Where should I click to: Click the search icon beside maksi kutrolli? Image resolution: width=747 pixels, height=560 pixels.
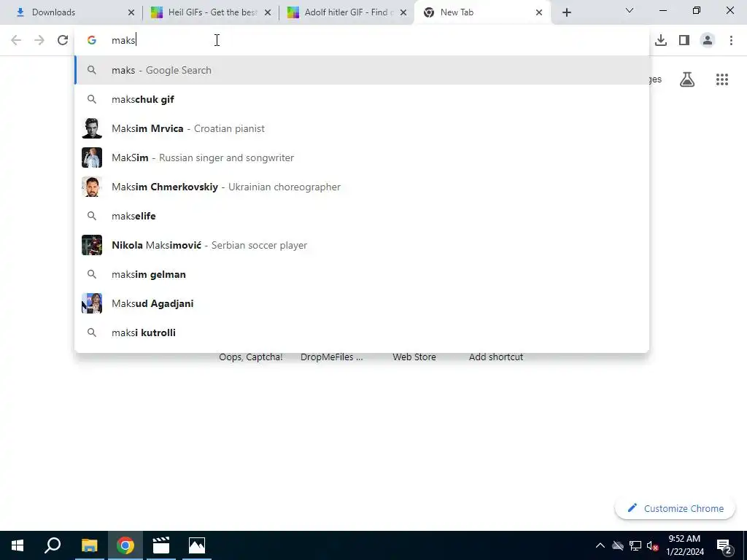pyautogui.click(x=91, y=332)
